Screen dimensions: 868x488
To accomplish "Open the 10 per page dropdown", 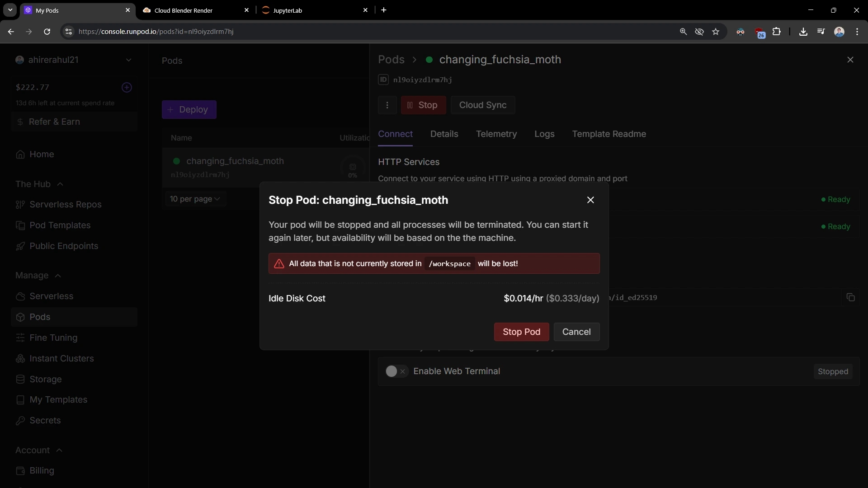I will (195, 199).
